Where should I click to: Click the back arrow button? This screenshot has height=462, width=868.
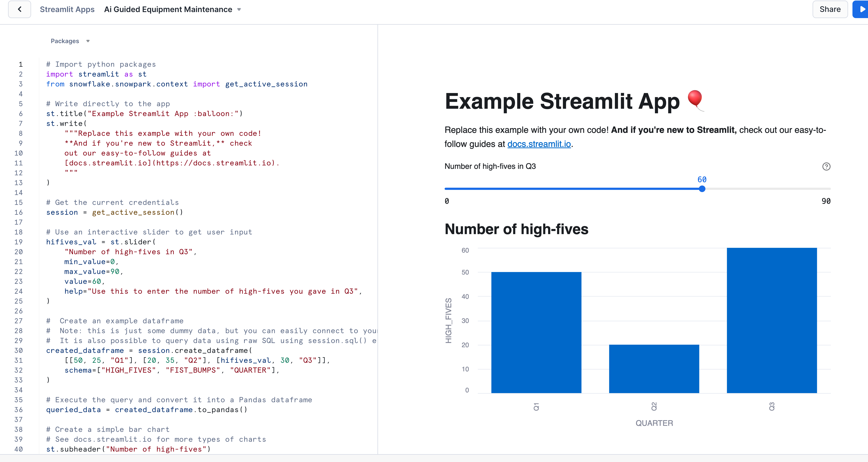[20, 10]
